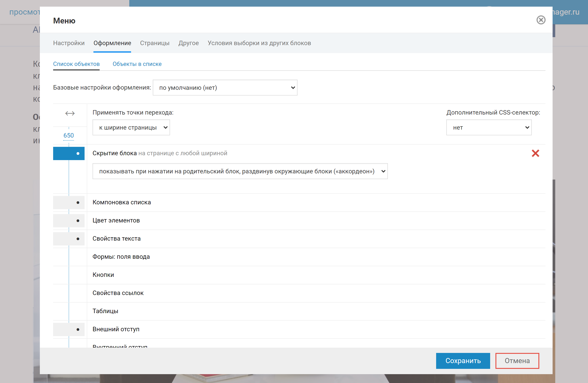This screenshot has height=383, width=588.
Task: Switch to the Настройки tab
Action: click(x=69, y=43)
